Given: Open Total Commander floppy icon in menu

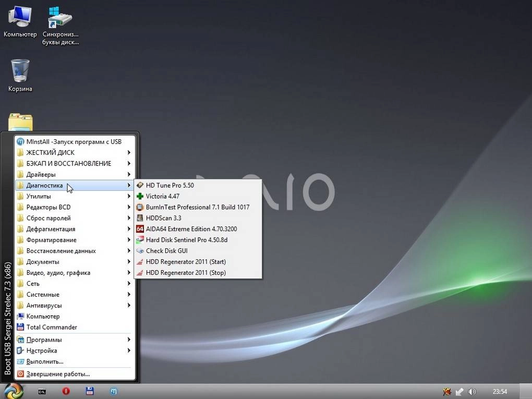Looking at the screenshot, I should pyautogui.click(x=20, y=327).
